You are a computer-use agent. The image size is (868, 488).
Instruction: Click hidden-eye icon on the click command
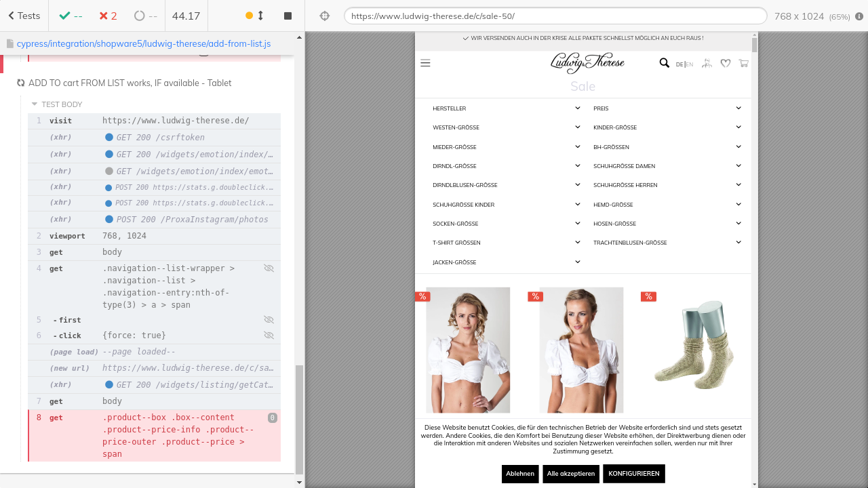tap(269, 335)
